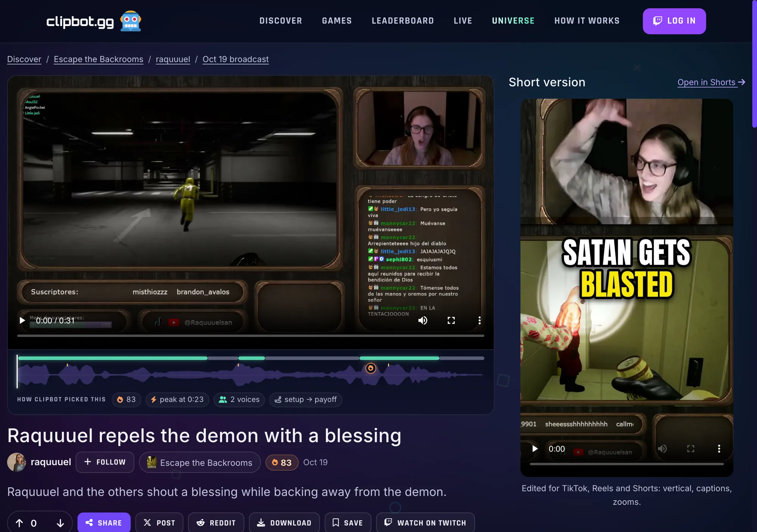The image size is (757, 532).
Task: Select the '2 voices' chip
Action: tap(239, 400)
